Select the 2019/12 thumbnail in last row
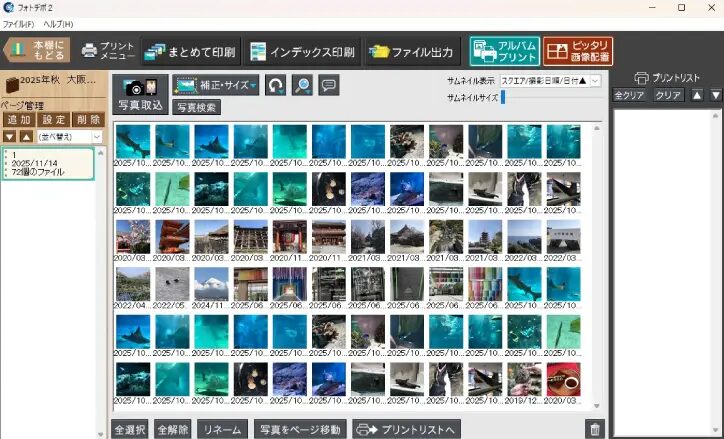724x439 pixels. pyautogui.click(x=524, y=379)
